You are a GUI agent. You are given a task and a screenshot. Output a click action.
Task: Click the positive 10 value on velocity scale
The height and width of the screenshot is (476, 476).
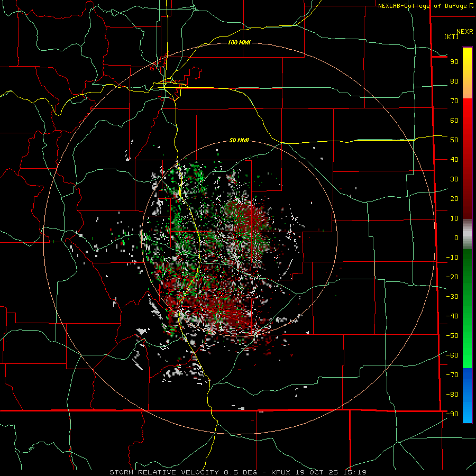(x=454, y=218)
